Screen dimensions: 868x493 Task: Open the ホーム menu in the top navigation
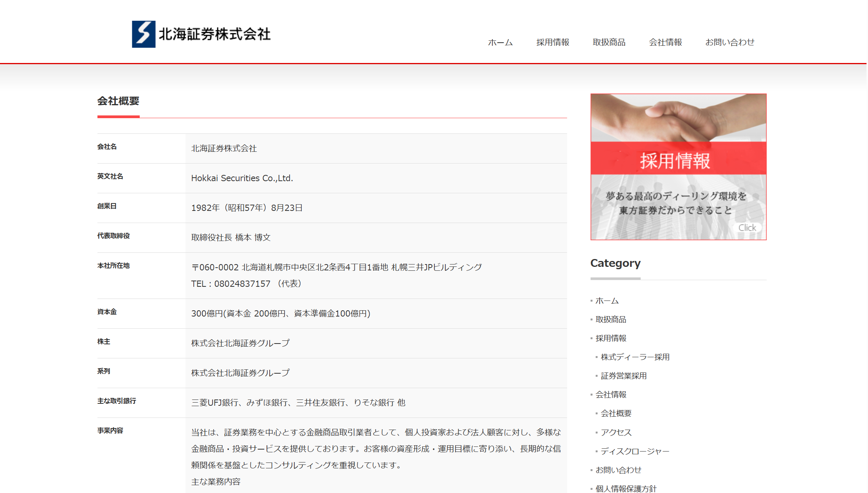(500, 42)
